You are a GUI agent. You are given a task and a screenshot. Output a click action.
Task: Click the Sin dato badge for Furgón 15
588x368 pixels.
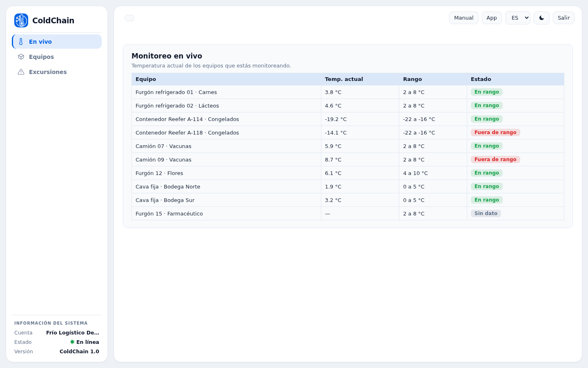pyautogui.click(x=486, y=213)
